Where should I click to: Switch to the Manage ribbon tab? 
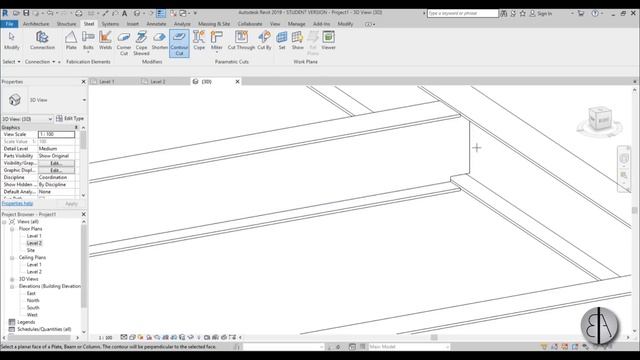pyautogui.click(x=297, y=24)
